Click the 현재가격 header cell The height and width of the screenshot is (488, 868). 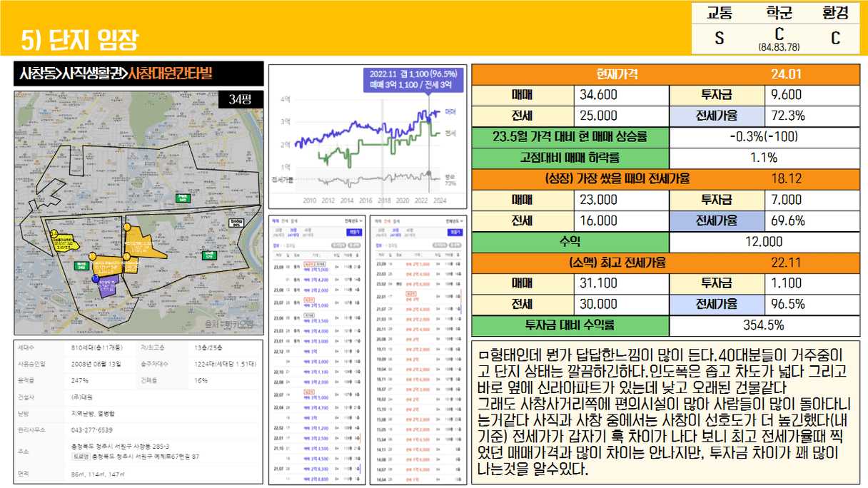617,75
